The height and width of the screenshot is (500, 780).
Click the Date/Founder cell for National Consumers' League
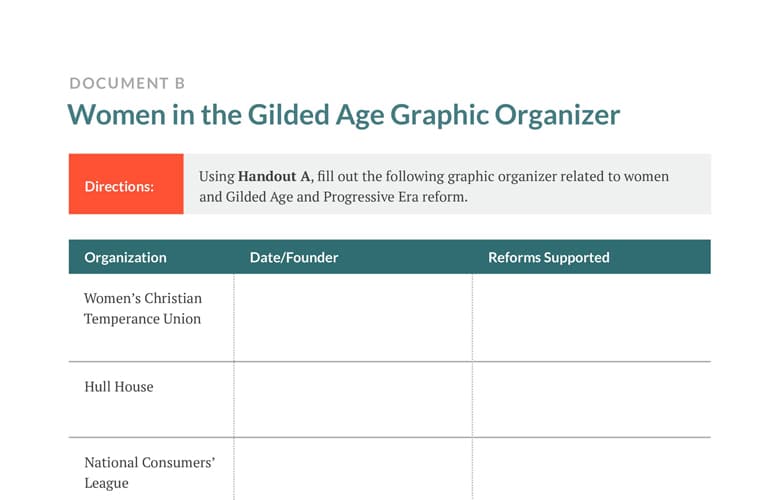[353, 470]
